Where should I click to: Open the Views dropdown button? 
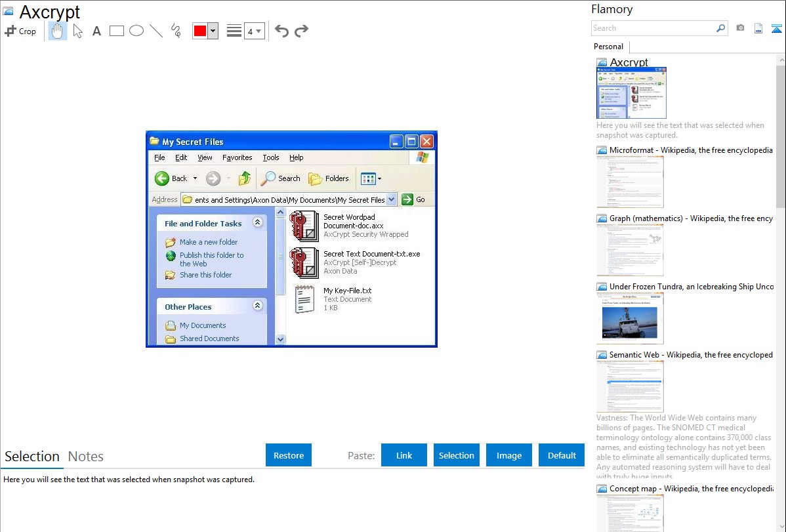pyautogui.click(x=371, y=178)
